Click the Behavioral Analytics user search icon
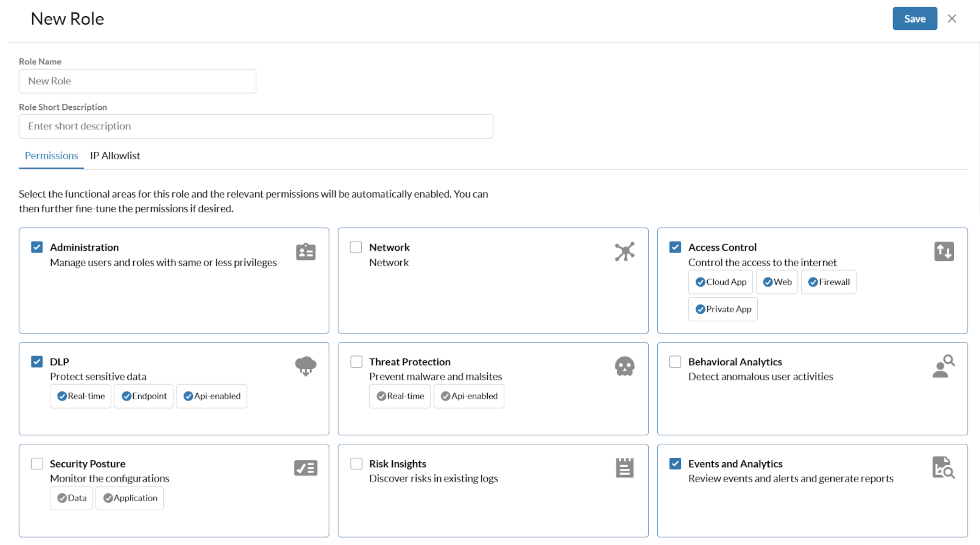The height and width of the screenshot is (545, 980). coord(943,366)
